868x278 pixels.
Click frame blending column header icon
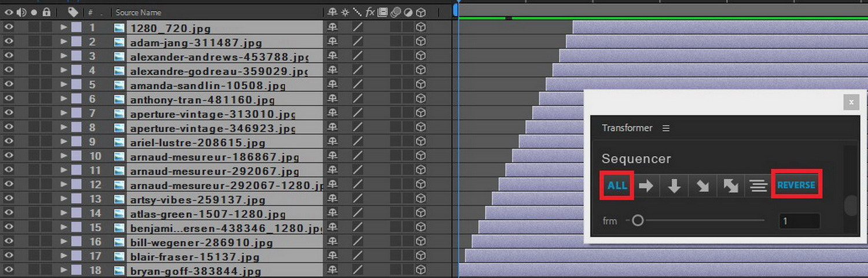382,12
